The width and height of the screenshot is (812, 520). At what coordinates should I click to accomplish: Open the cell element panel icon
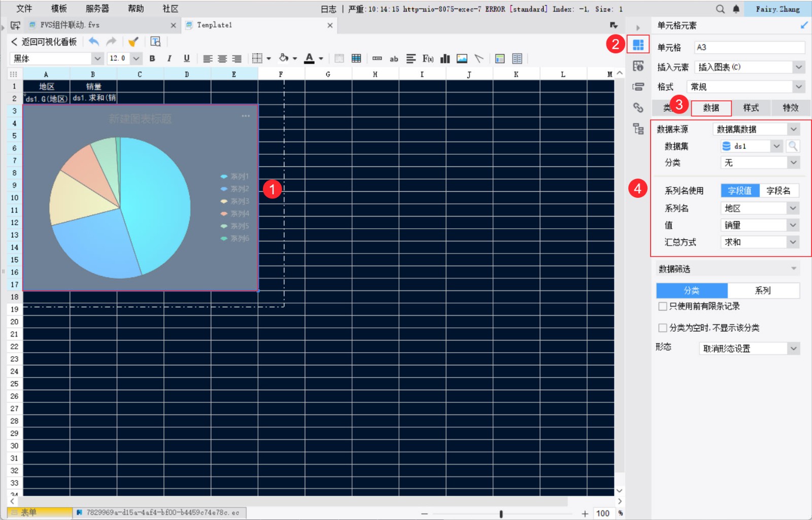coord(638,45)
